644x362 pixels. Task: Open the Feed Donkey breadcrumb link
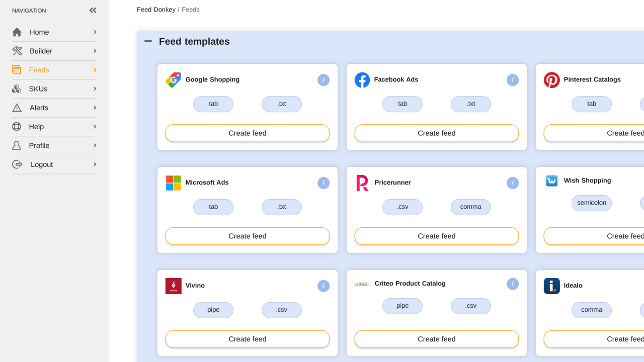click(x=156, y=9)
